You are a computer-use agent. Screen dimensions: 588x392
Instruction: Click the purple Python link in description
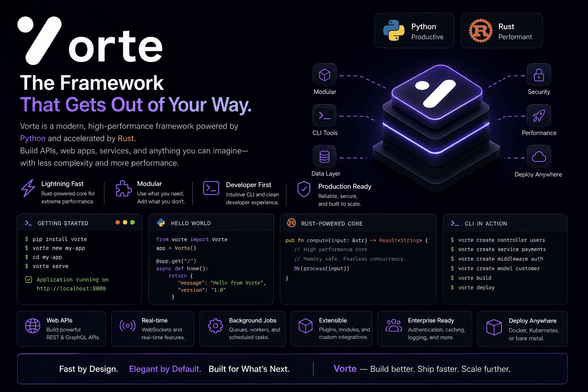point(33,139)
